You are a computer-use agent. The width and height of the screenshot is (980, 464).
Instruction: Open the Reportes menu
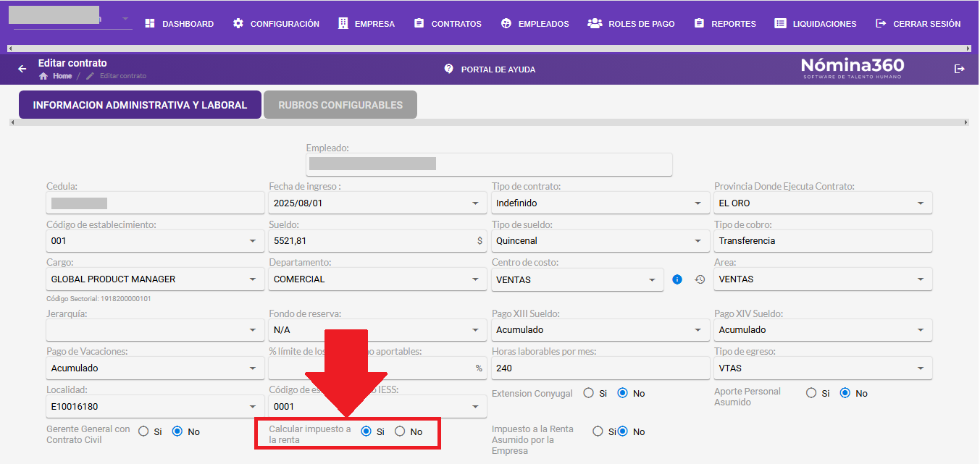tap(724, 24)
